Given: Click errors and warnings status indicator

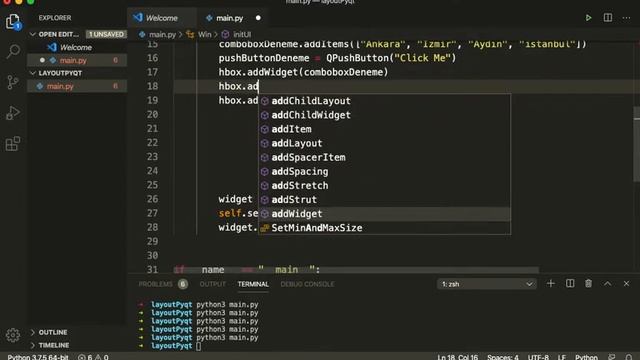Looking at the screenshot, I should [93, 357].
